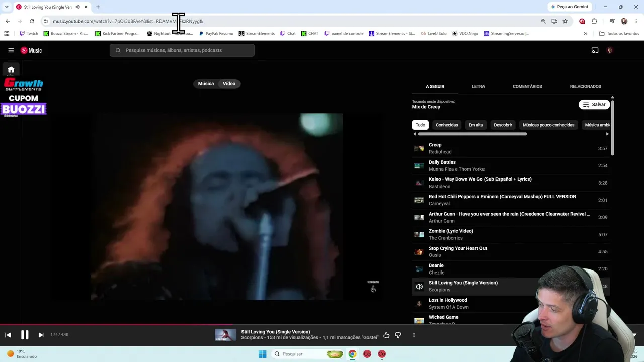
Task: Open the COMENTÁRIOS tab
Action: click(x=527, y=86)
